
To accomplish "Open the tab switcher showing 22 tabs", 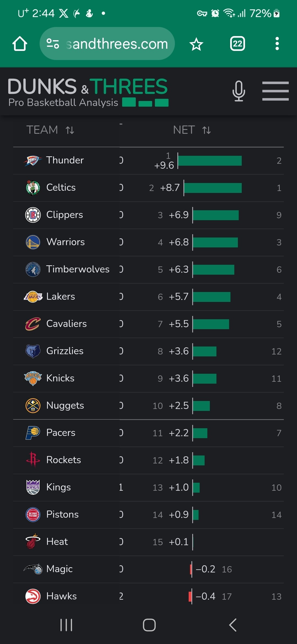I will click(x=237, y=44).
